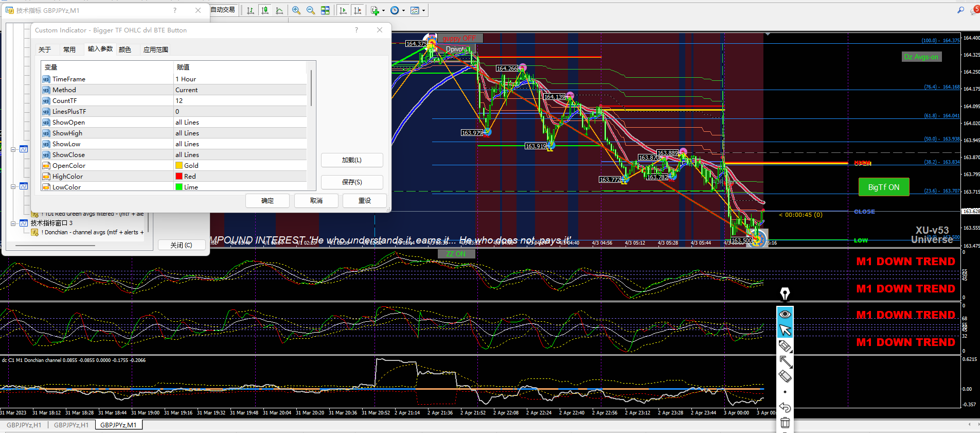Click the 加载(L) button
Image resolution: width=980 pixels, height=433 pixels.
click(351, 160)
